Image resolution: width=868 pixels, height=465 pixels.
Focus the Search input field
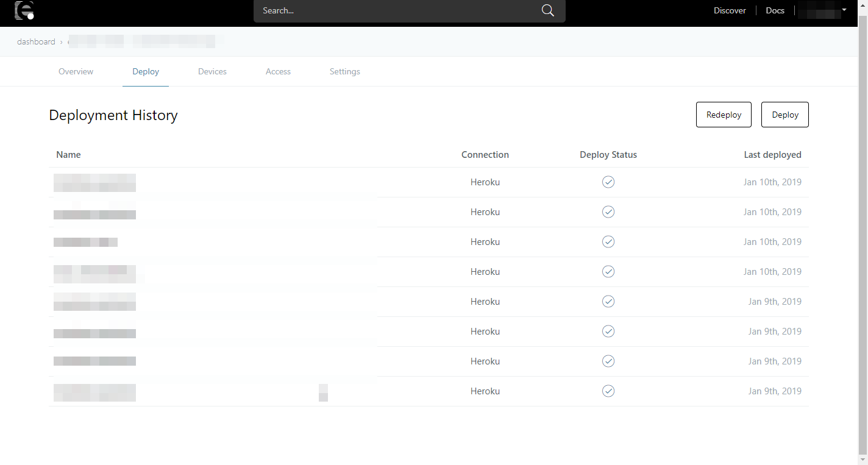pos(396,10)
